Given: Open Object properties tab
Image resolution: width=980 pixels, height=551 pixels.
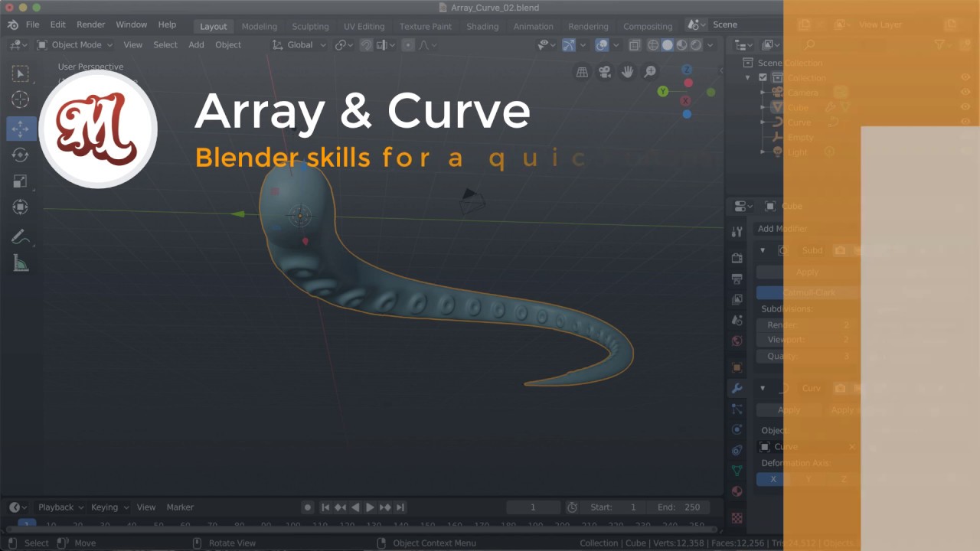Looking at the screenshot, I should 737,367.
